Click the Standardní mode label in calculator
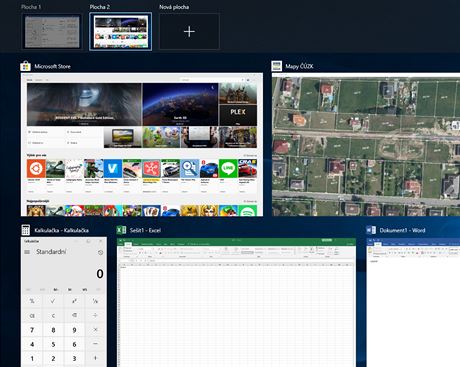 51,252
